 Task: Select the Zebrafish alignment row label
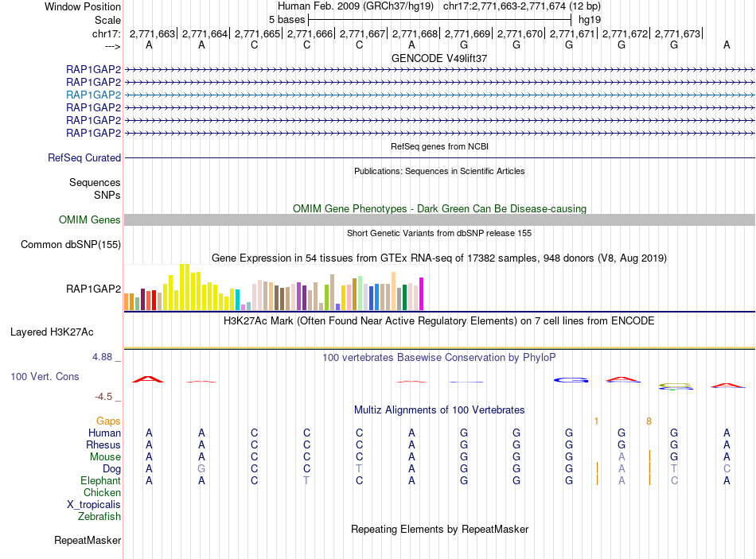click(x=99, y=516)
